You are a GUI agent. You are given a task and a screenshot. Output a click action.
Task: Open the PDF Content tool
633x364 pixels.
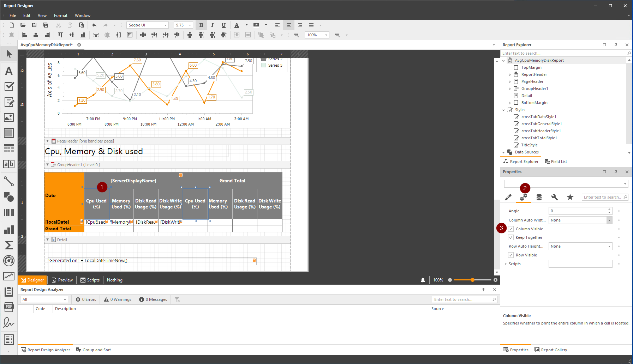pos(9,307)
